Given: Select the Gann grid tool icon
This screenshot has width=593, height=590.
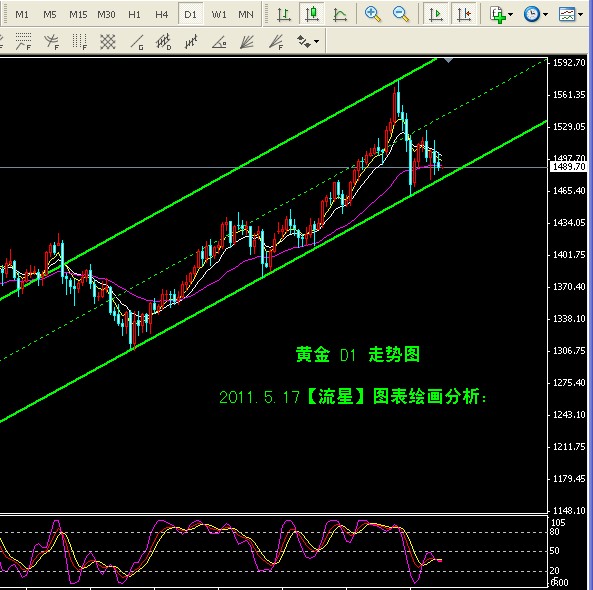Looking at the screenshot, I should pos(108,42).
